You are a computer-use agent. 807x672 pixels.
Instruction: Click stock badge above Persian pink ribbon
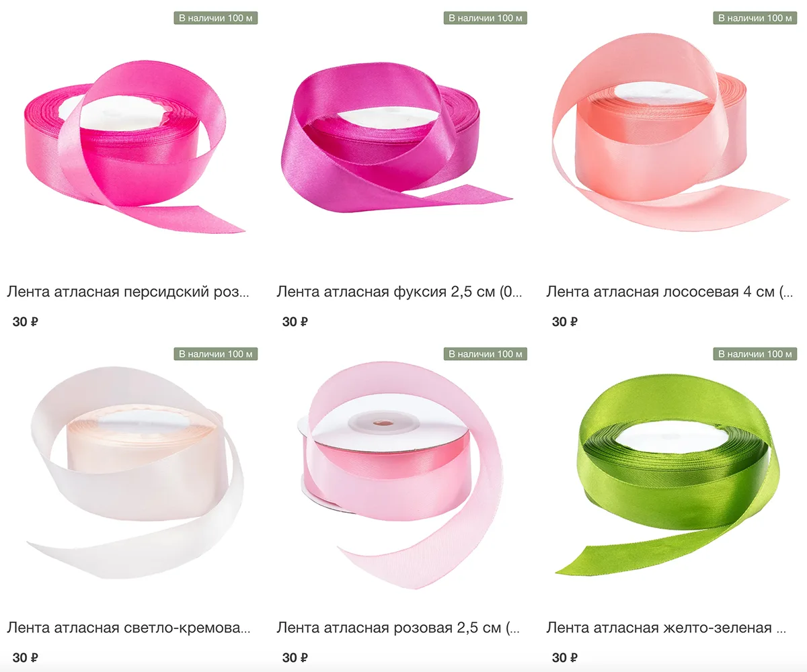click(216, 17)
